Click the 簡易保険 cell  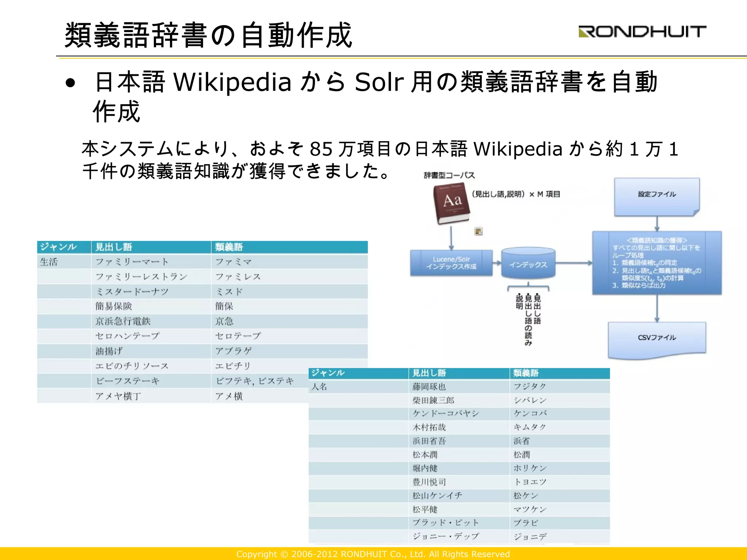(151, 306)
